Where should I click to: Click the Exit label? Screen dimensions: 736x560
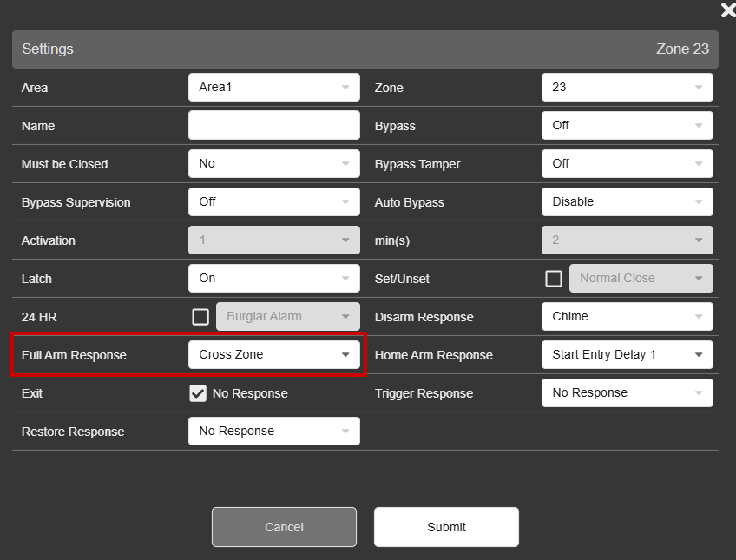31,394
